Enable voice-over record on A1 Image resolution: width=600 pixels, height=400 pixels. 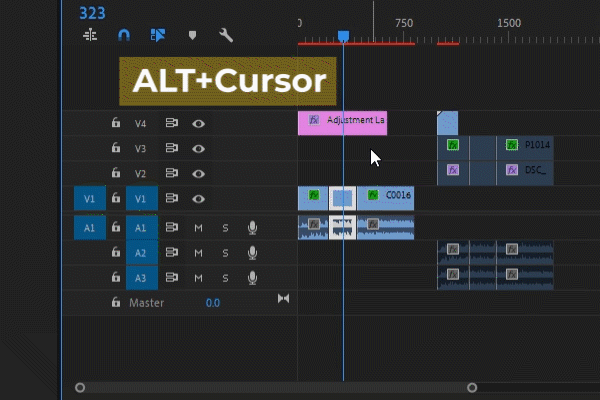tap(252, 228)
